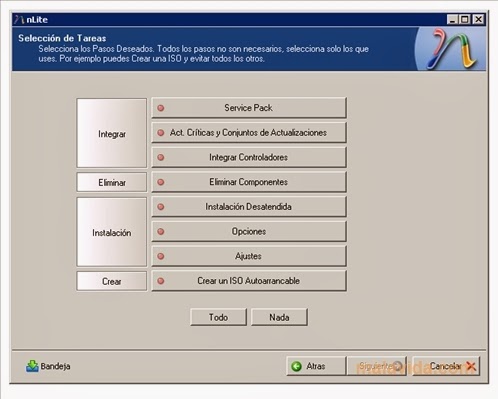
Task: Select the Integrar group button
Action: 112,133
